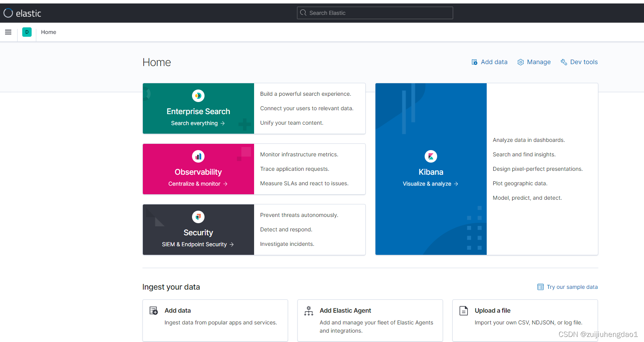
Task: Click Centralize & monitor link
Action: tap(194, 184)
